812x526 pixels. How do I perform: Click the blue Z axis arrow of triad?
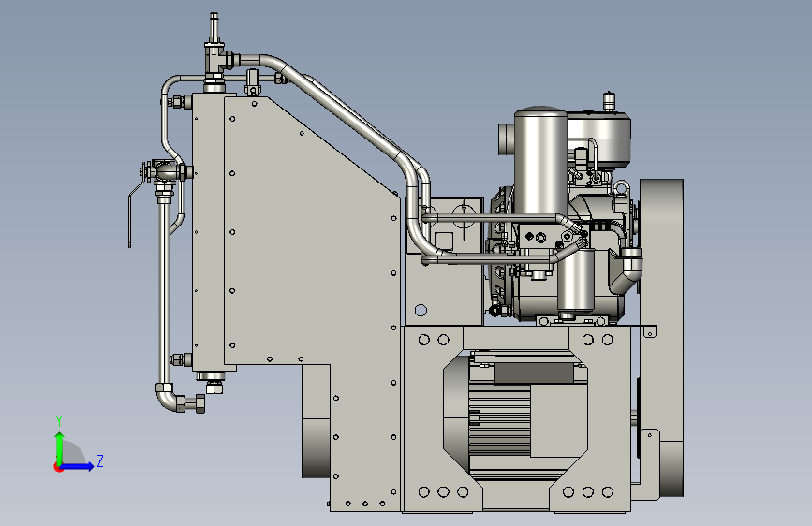point(78,466)
